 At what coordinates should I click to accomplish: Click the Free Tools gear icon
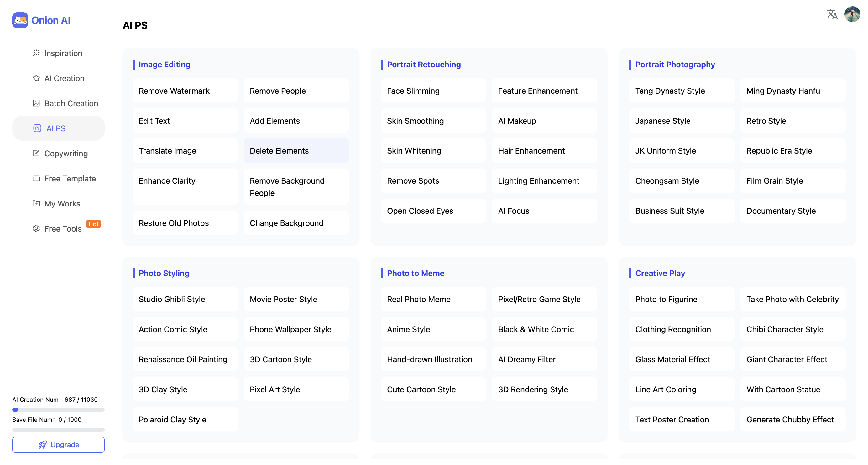click(36, 228)
